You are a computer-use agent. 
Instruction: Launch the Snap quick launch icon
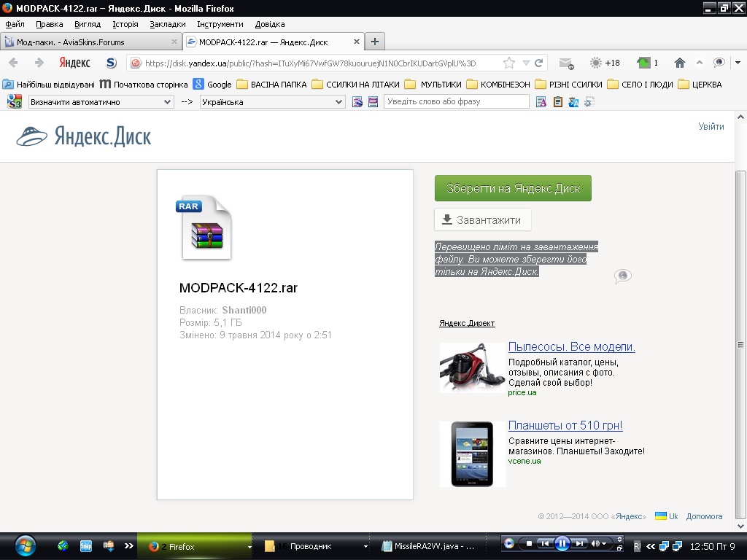click(x=86, y=545)
